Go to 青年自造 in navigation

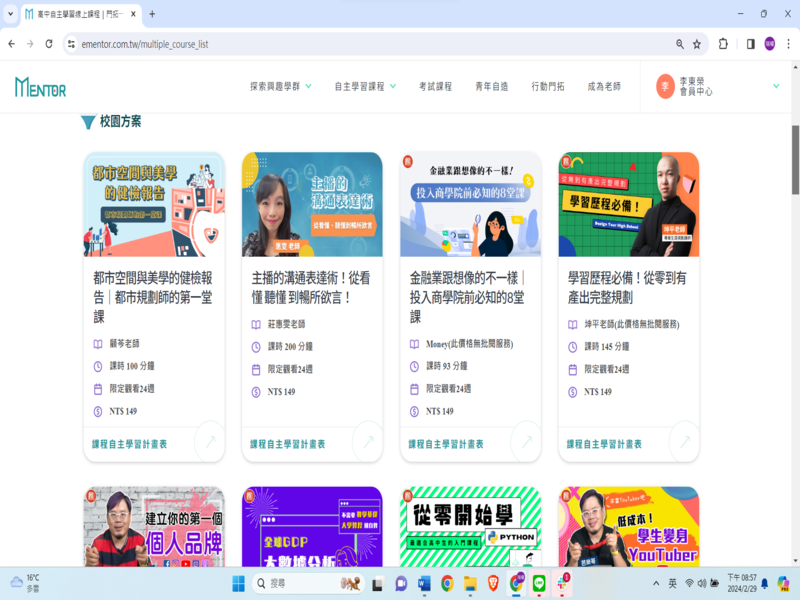(x=491, y=87)
